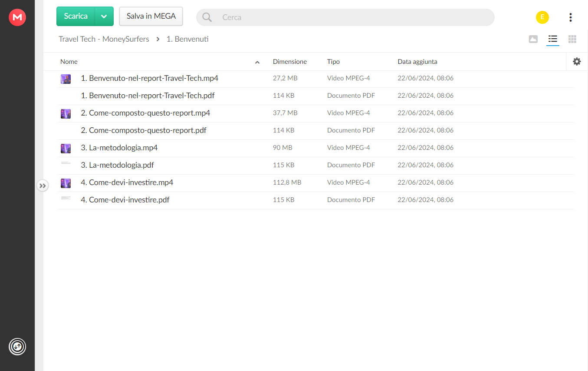Click the yellow user avatar

click(x=542, y=17)
